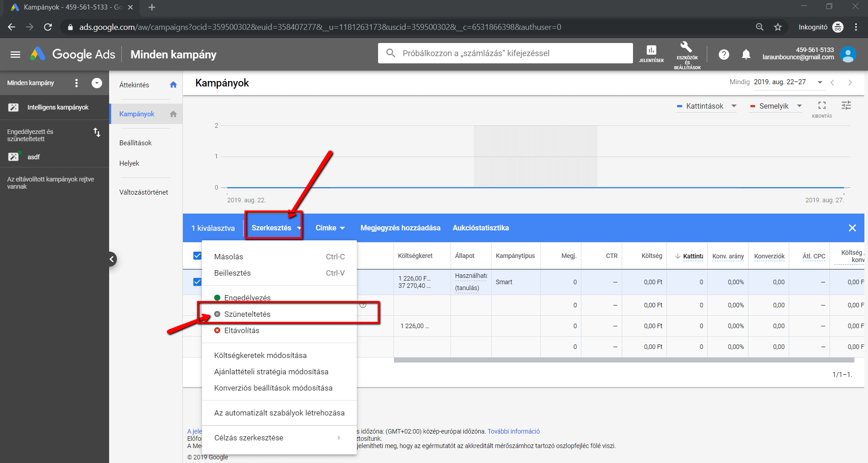Click Aukcióstatisztika button
Screen dimensions: 868x463
(480, 228)
